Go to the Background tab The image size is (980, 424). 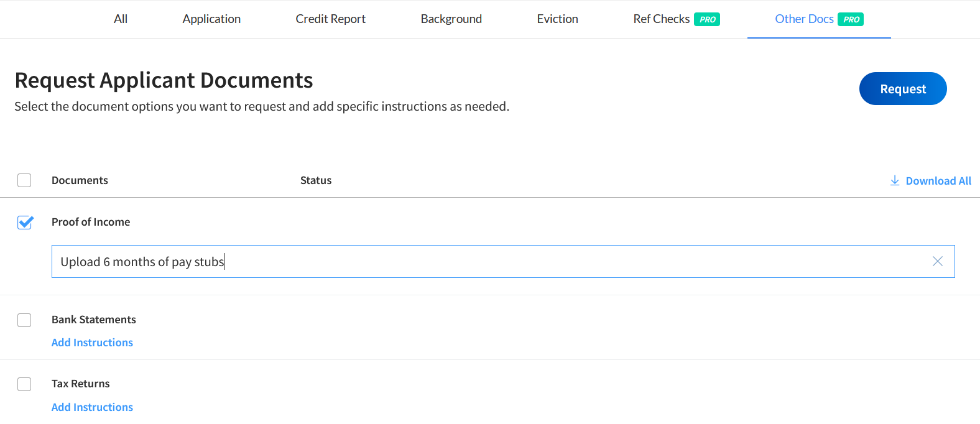coord(451,19)
